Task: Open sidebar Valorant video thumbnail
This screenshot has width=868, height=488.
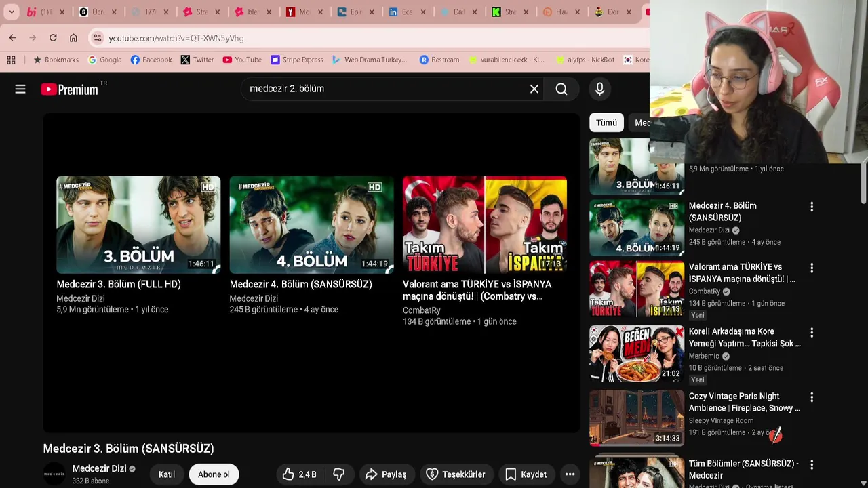Action: coord(637,289)
